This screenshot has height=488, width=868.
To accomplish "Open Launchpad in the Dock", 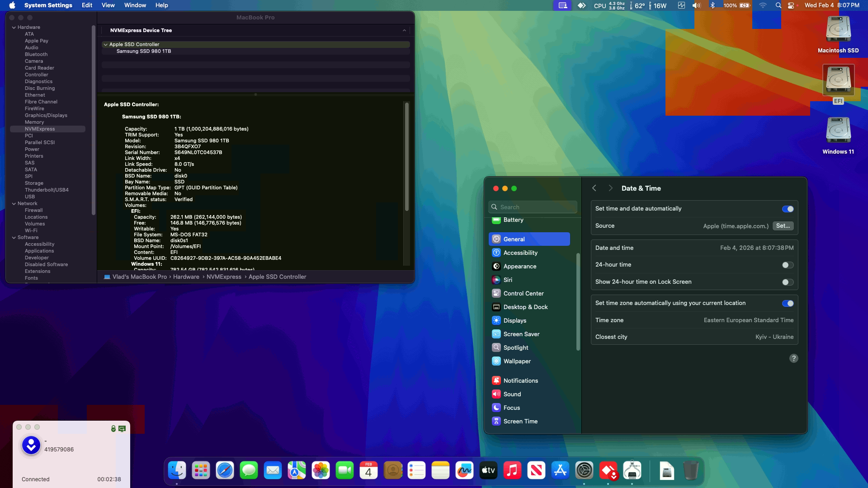I will (201, 470).
